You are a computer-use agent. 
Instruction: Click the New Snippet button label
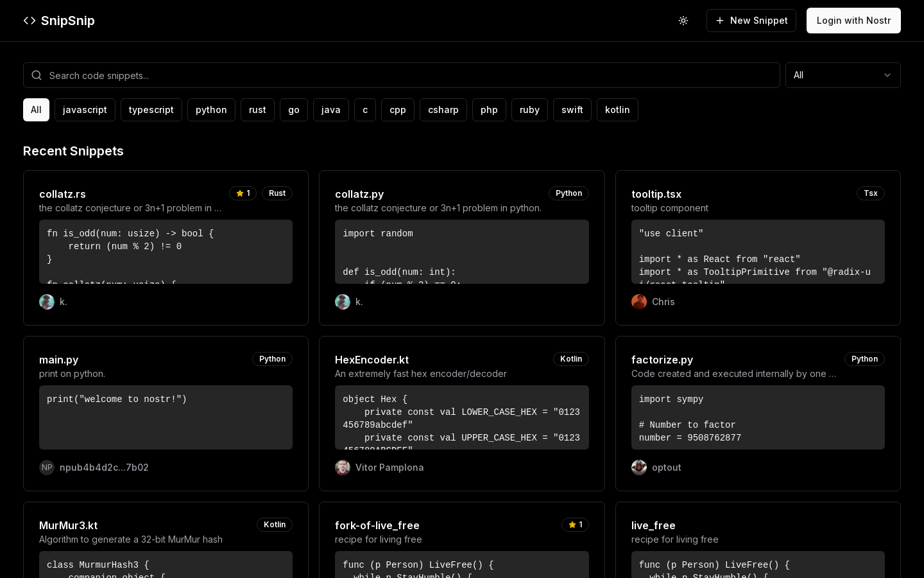pyautogui.click(x=759, y=21)
